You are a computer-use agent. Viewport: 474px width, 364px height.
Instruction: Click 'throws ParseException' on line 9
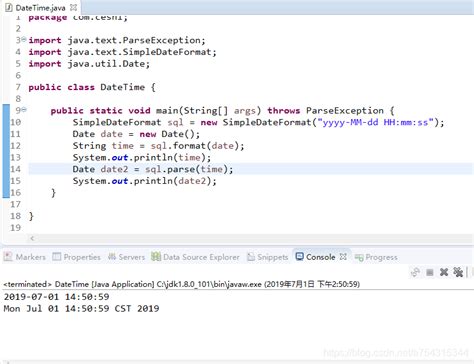point(325,111)
